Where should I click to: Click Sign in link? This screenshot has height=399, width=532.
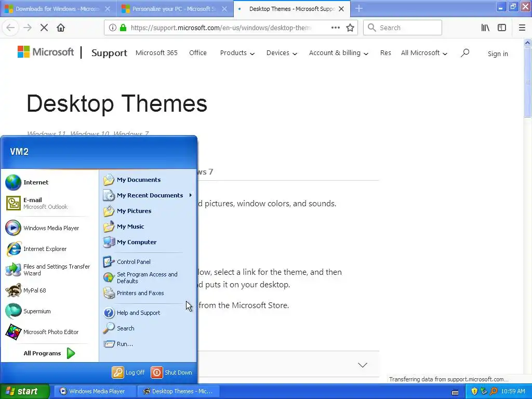(x=498, y=54)
